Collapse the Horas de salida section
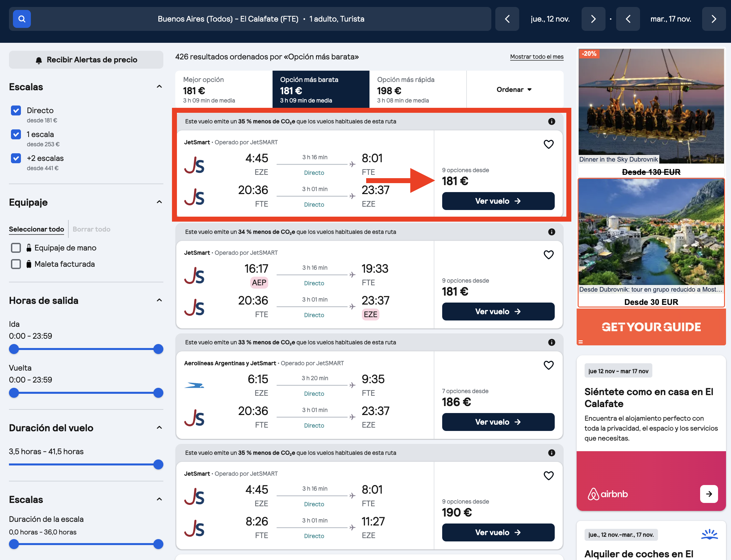Viewport: 731px width, 560px height. (x=159, y=300)
